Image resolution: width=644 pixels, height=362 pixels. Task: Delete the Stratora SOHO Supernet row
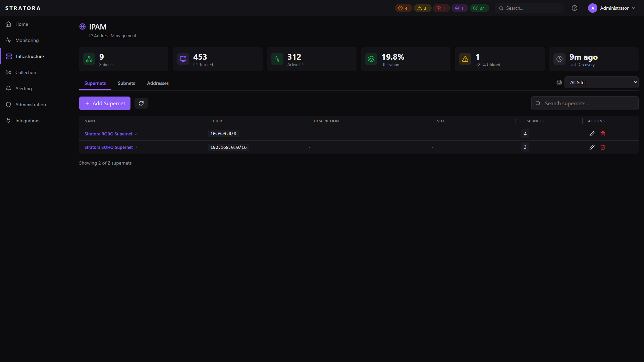click(x=603, y=147)
